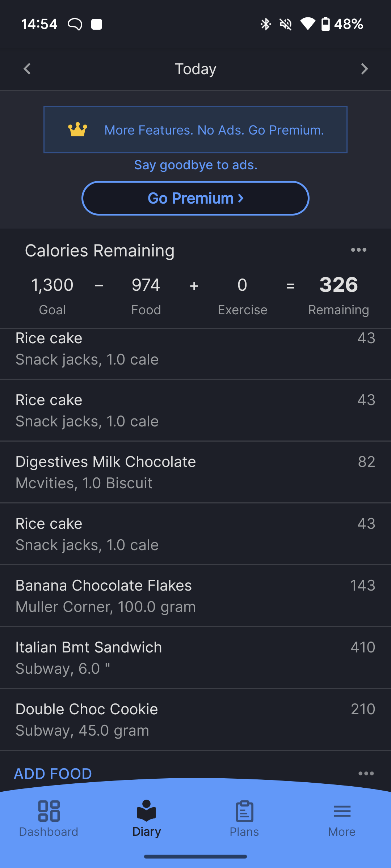Open meal options dots beside Add Food
Viewport: 391px width, 868px height.
coord(366,773)
